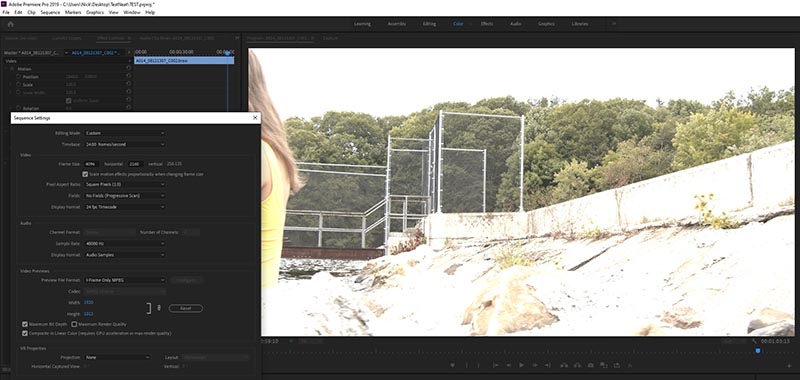This screenshot has width=800, height=380.
Task: Enable Maximum Render Quality
Action: (x=74, y=324)
